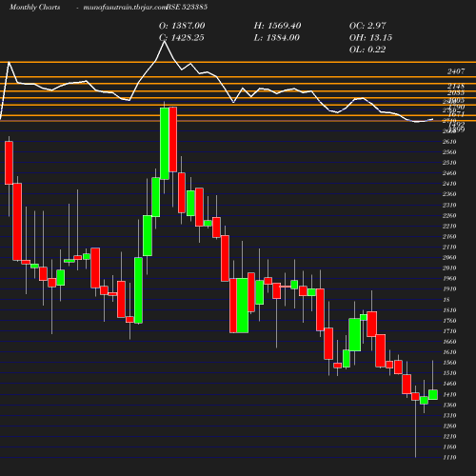
Task: Click the munafasutra website label in header
Action: click(x=125, y=8)
